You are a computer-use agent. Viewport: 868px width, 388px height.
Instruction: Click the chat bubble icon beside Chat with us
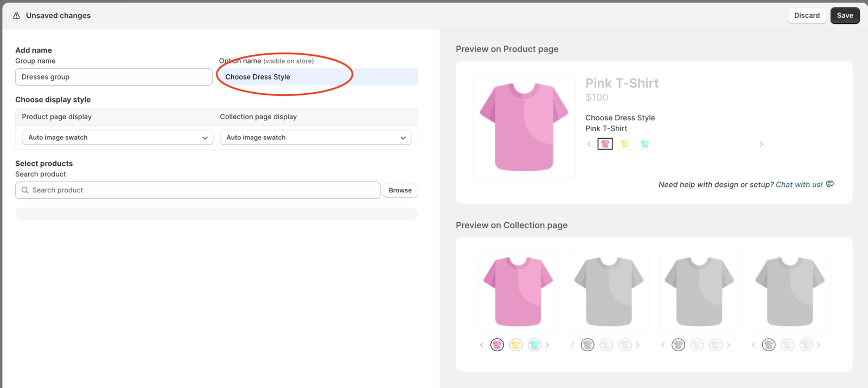[830, 184]
